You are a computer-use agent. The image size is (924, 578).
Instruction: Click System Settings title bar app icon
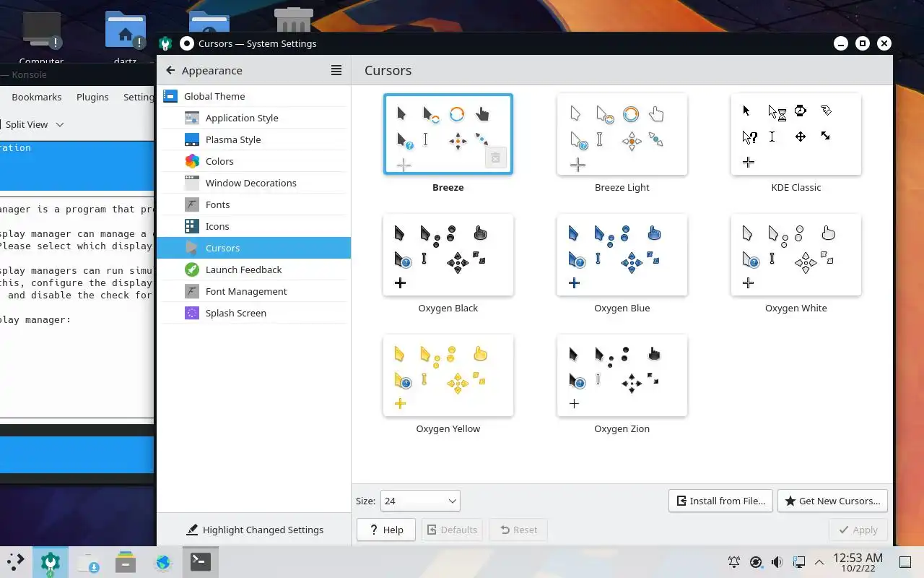tap(165, 43)
